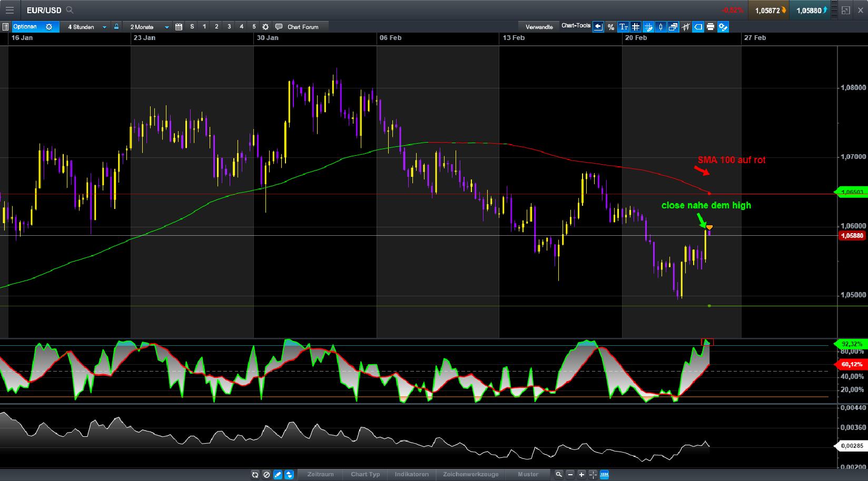Open the text annotation tool (Tt icon)
The width and height of the screenshot is (868, 481).
[623, 27]
